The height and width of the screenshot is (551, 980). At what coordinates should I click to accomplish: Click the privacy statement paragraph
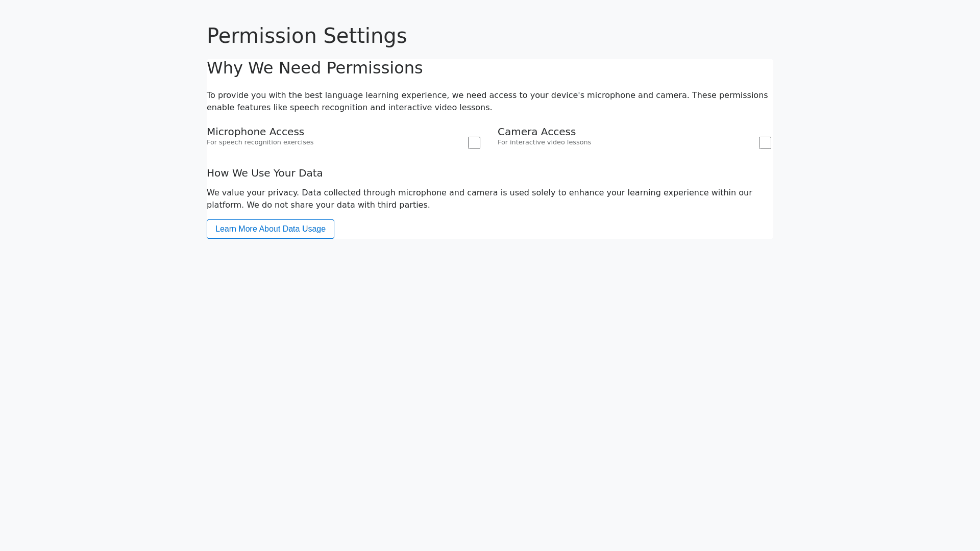(x=479, y=198)
